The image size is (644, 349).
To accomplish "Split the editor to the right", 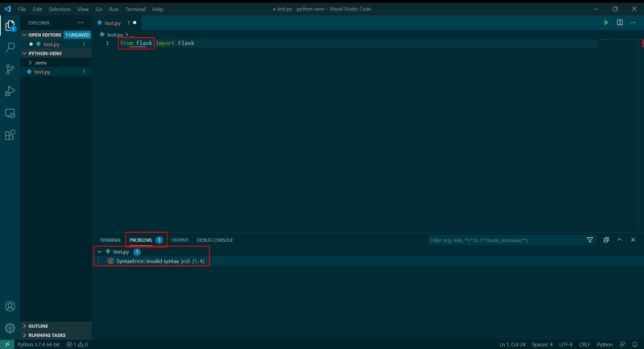I will (x=620, y=23).
